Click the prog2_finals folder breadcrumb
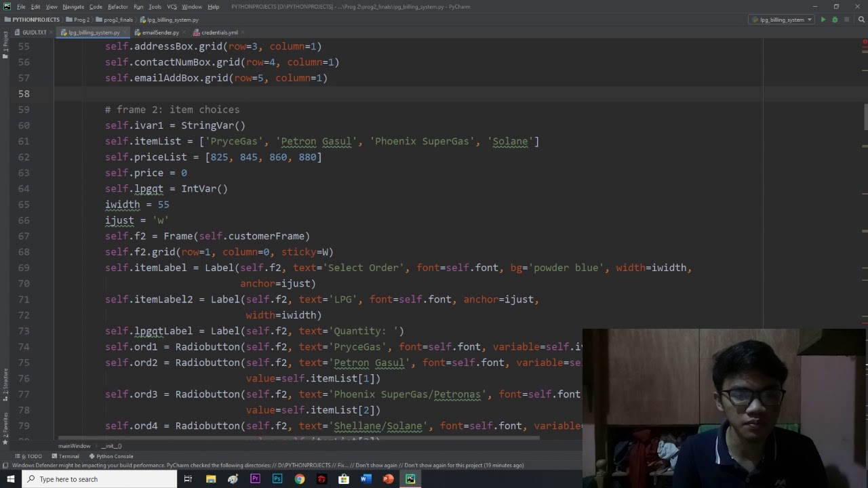This screenshot has width=868, height=488. tap(115, 20)
